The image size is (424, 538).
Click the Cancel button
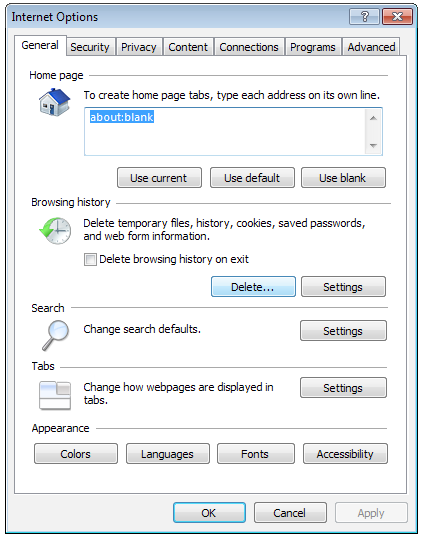point(290,513)
